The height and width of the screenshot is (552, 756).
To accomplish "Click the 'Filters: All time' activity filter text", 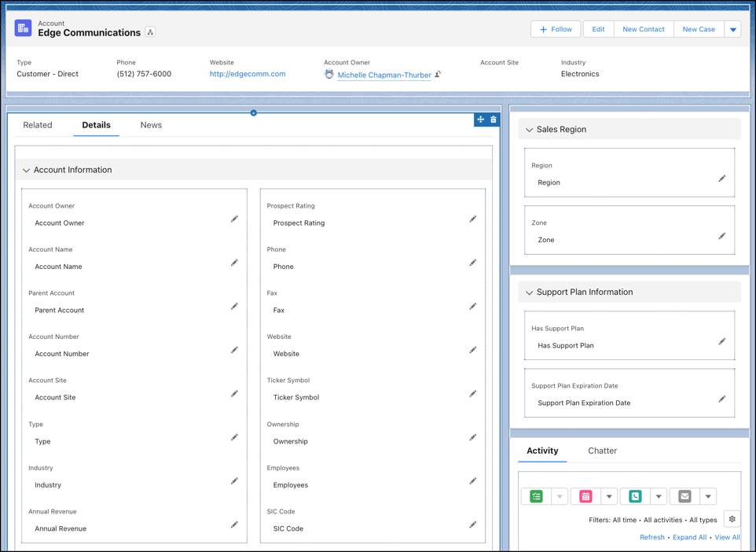I will [612, 520].
